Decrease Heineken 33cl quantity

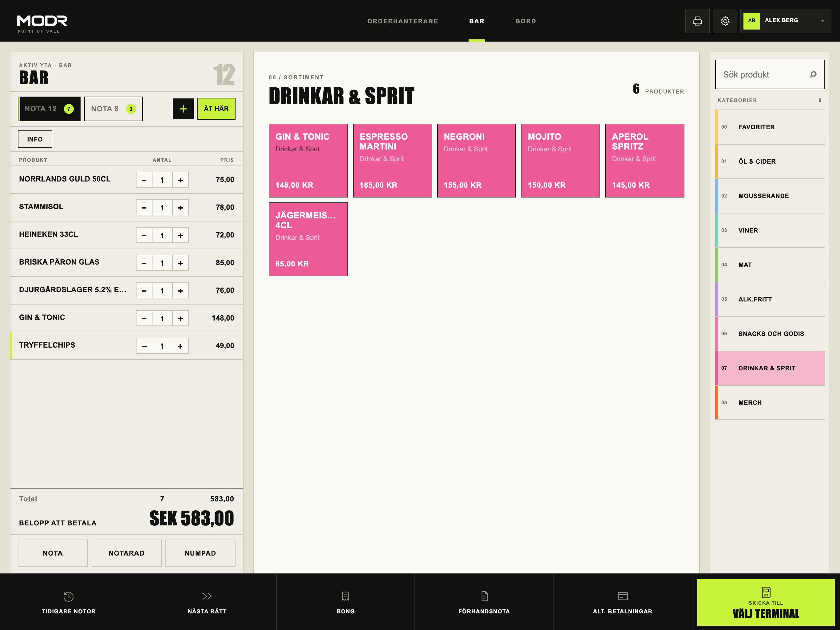point(144,235)
